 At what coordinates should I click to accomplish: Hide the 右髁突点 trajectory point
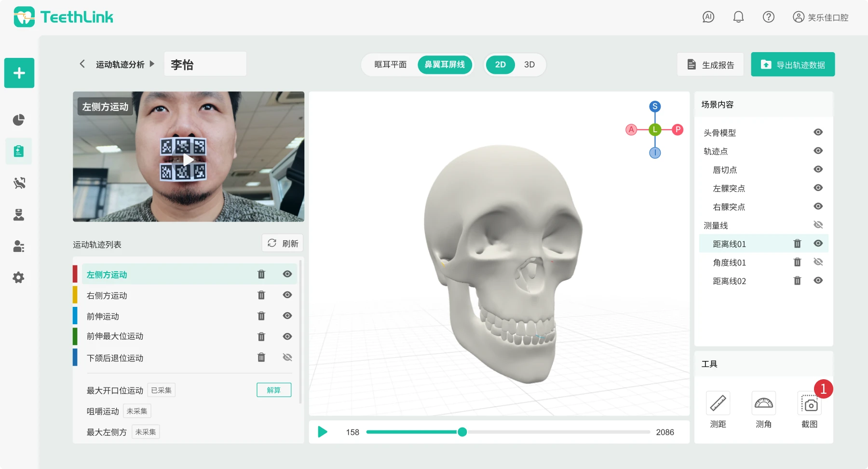(x=818, y=206)
